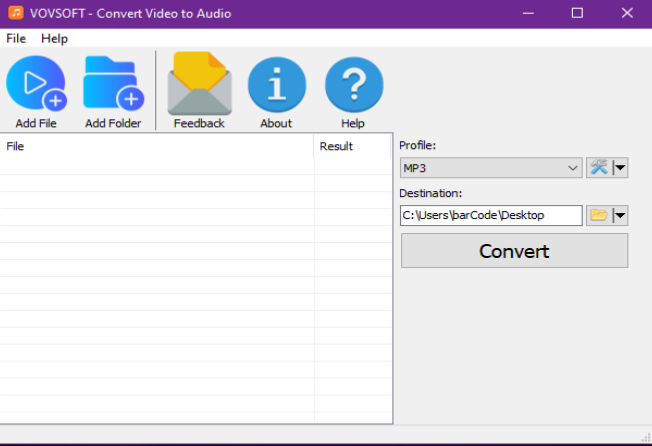Expand arrow next to profile tools button
The width and height of the screenshot is (652, 446).
(x=620, y=168)
